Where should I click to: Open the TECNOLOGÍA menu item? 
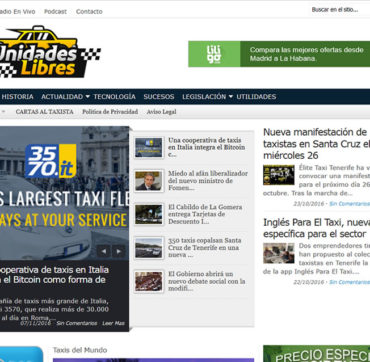point(114,97)
